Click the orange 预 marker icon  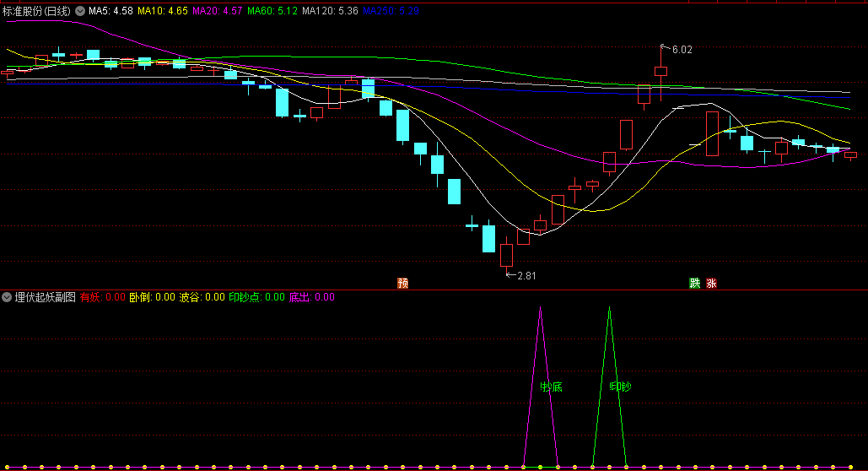(x=403, y=283)
